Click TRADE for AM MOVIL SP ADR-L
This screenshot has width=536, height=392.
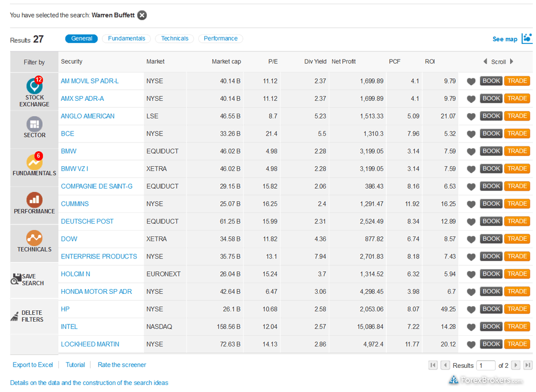point(517,81)
